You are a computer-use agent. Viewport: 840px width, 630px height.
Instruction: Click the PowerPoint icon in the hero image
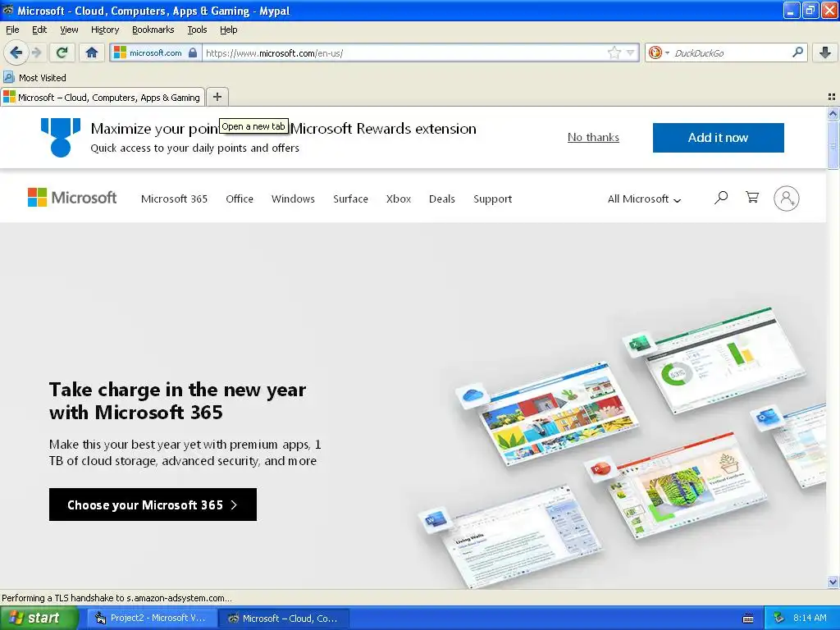600,469
